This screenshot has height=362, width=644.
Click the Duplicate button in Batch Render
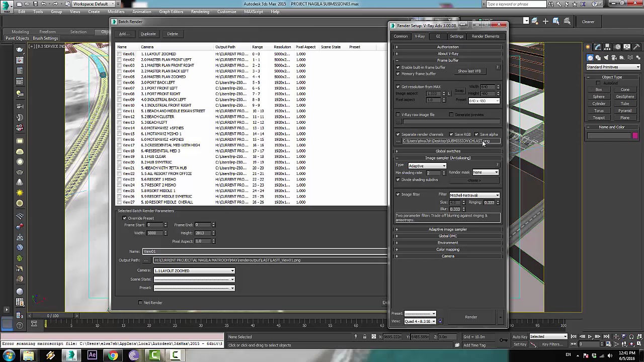tap(148, 34)
